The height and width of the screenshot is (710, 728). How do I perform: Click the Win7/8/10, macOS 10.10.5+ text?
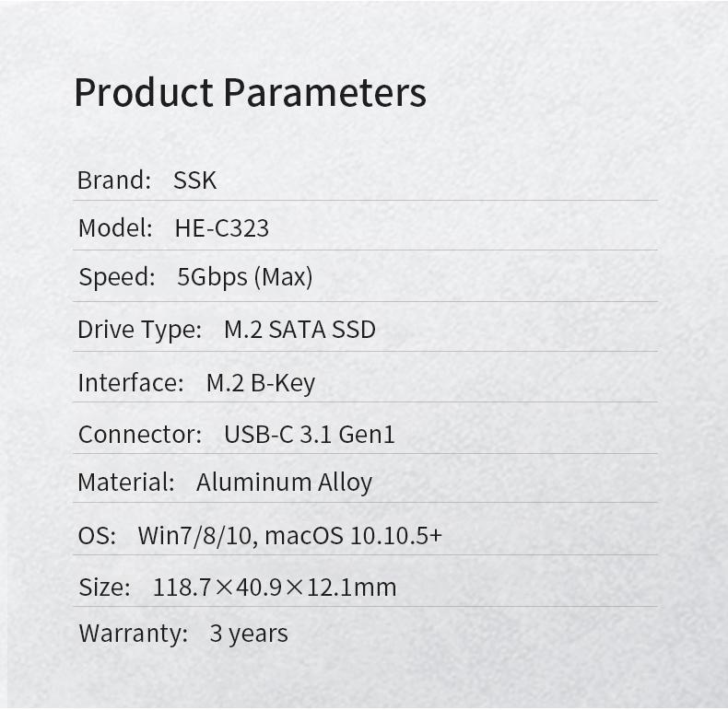click(x=289, y=536)
